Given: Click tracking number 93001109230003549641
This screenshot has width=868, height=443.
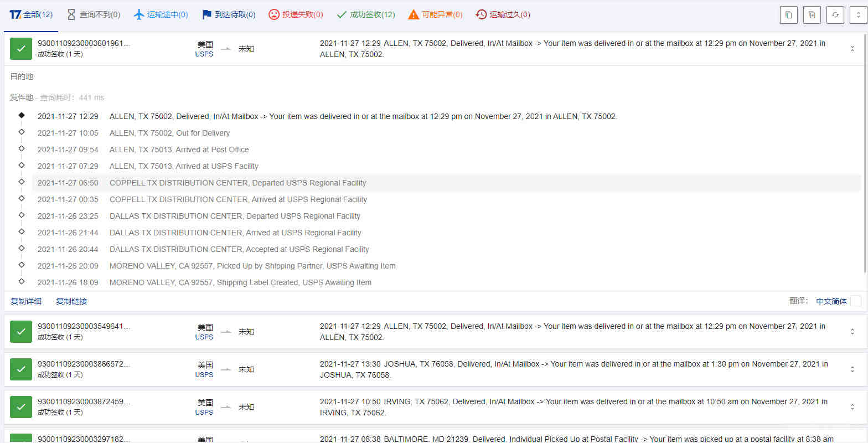Looking at the screenshot, I should click(84, 326).
